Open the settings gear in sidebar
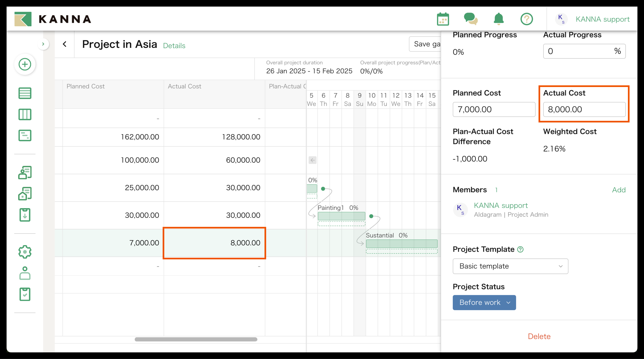Viewport: 644px width, 359px height. coord(25,252)
